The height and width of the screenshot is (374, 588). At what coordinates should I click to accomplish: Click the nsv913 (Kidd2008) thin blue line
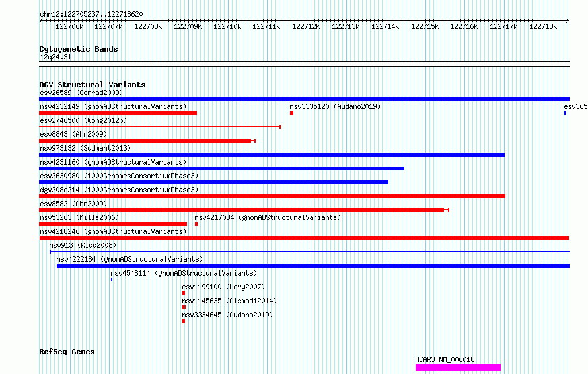[x=309, y=252]
